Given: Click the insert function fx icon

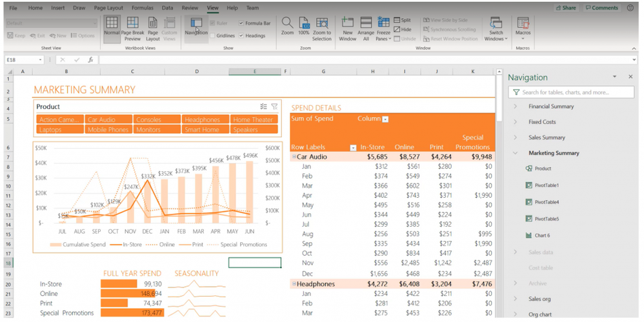Looking at the screenshot, I should (x=90, y=60).
